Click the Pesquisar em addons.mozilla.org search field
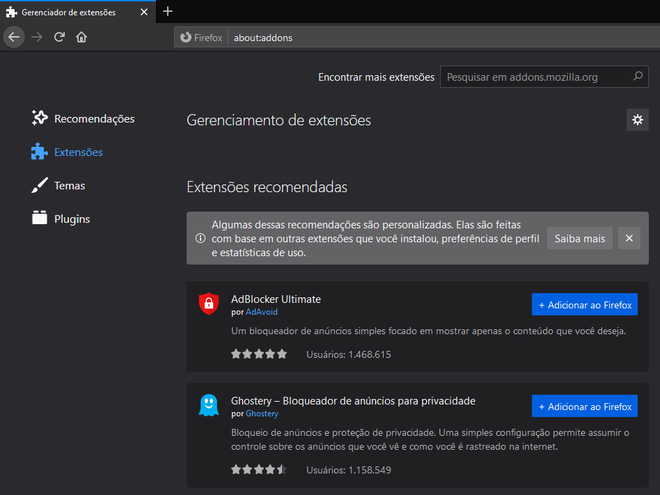The height and width of the screenshot is (495, 660). click(544, 77)
